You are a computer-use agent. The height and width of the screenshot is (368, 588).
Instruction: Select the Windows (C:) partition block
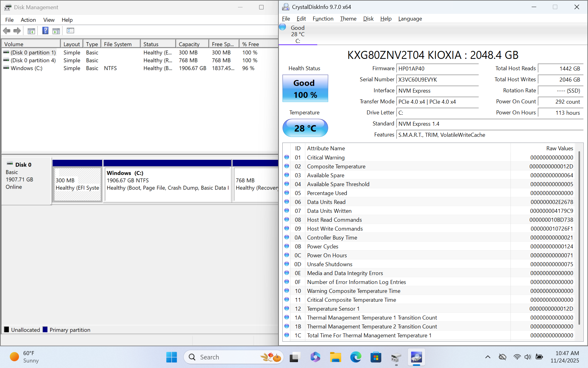coord(168,184)
